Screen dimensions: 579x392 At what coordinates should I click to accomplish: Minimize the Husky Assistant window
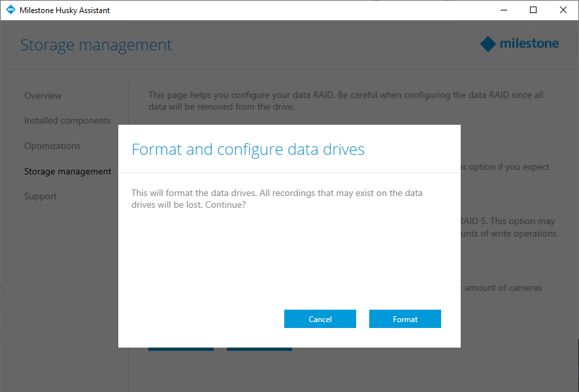(503, 10)
